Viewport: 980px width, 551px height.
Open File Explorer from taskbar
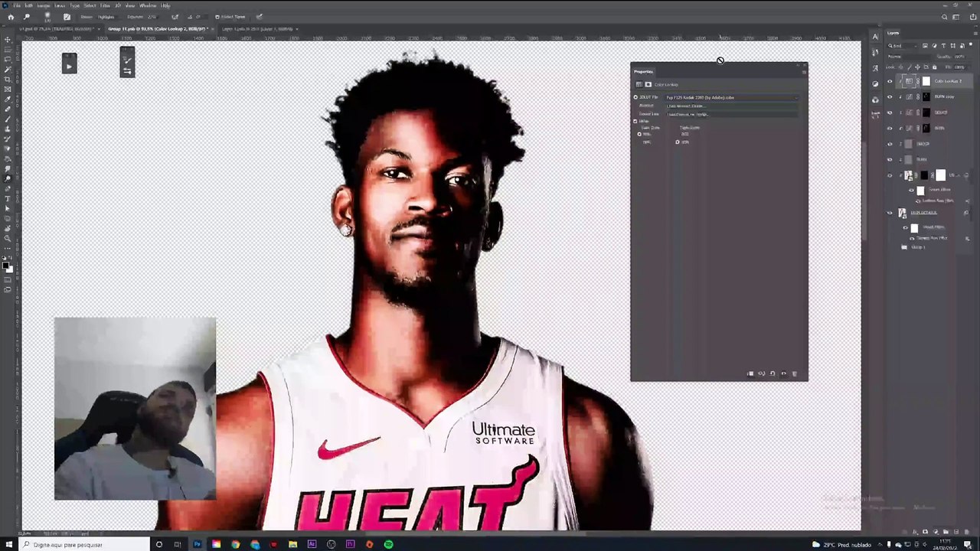tap(292, 544)
